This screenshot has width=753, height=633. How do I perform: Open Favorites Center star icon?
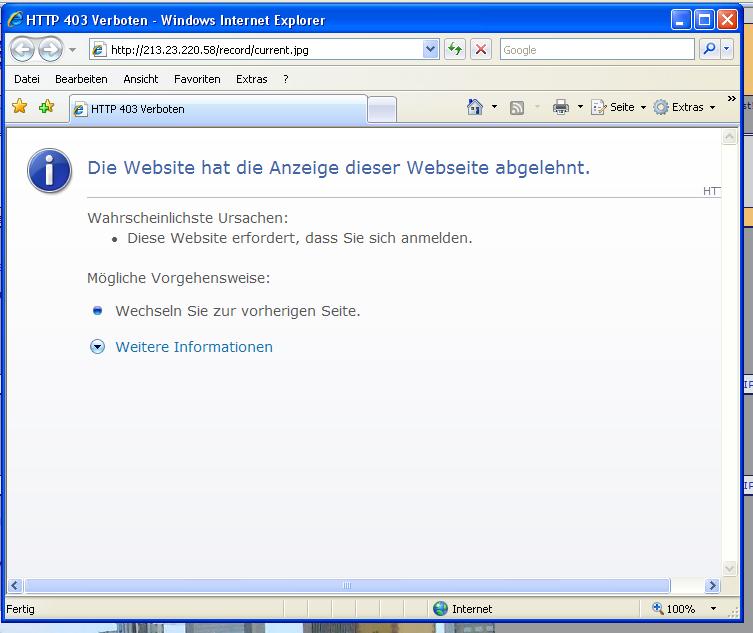pyautogui.click(x=19, y=107)
